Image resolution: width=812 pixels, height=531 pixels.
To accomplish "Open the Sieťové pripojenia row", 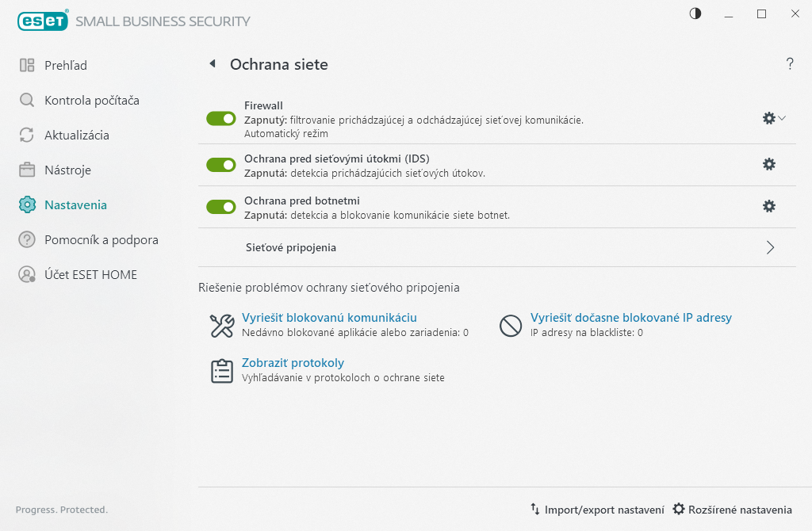I will [x=290, y=247].
